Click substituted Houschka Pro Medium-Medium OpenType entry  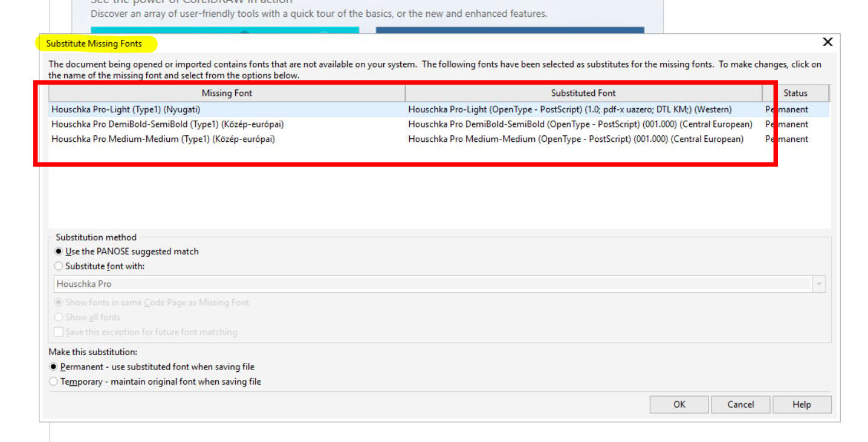[575, 139]
